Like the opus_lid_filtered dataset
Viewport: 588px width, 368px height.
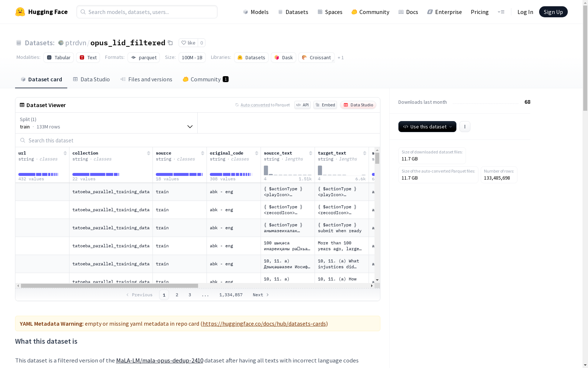[x=189, y=43]
